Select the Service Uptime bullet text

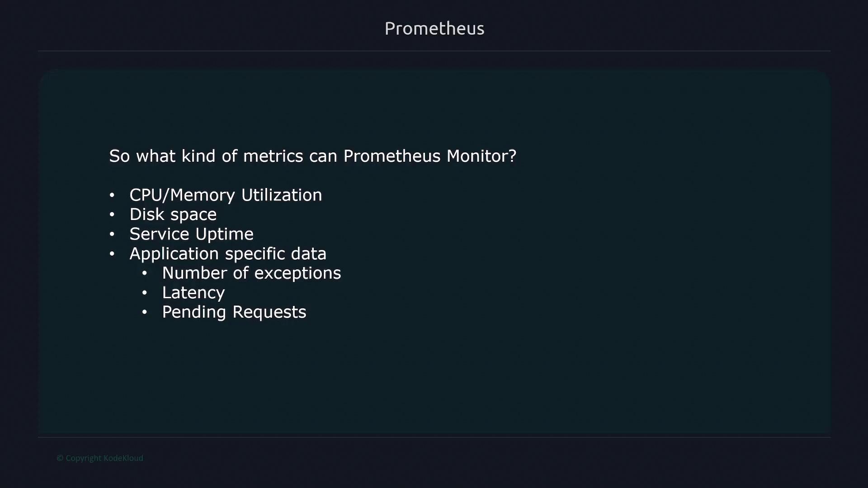click(x=191, y=234)
